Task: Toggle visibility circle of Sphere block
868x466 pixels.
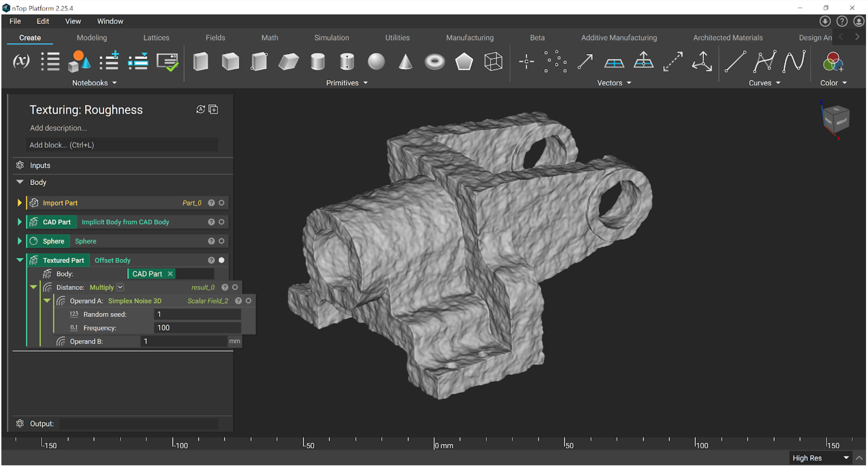Action: pyautogui.click(x=221, y=241)
